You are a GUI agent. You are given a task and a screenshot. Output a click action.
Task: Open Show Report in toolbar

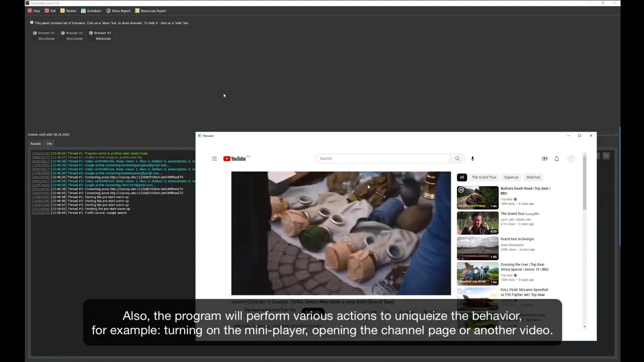(x=118, y=11)
